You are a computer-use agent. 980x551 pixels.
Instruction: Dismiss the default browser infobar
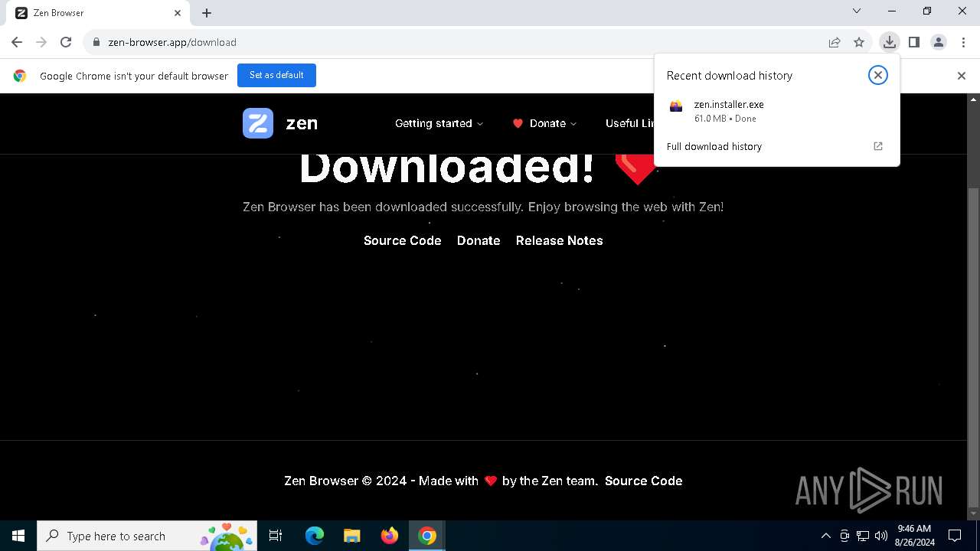pos(962,76)
